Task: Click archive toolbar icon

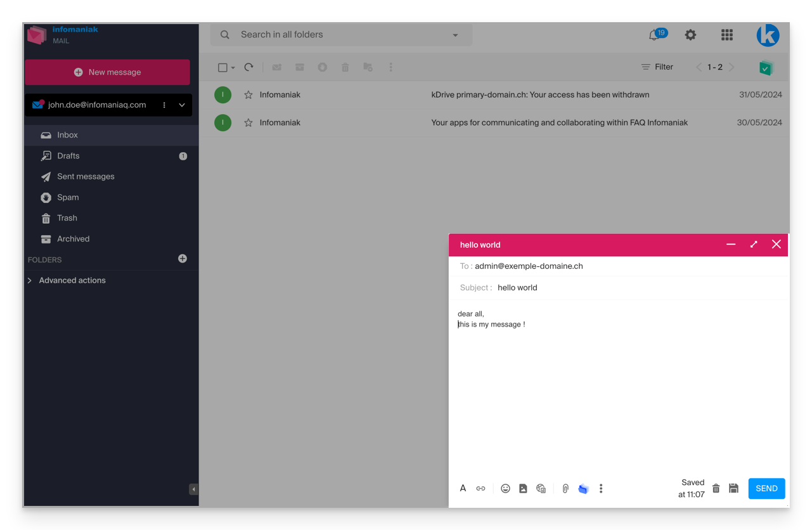Action: coord(300,67)
